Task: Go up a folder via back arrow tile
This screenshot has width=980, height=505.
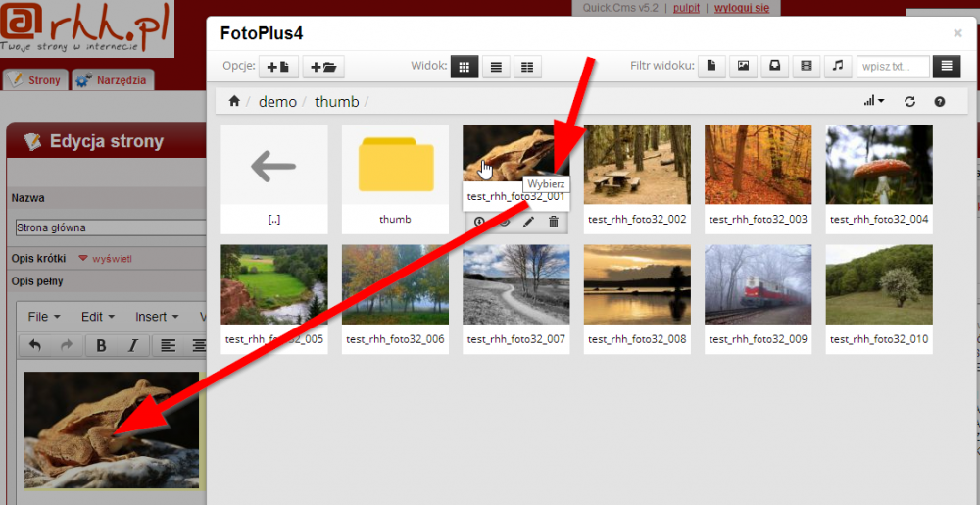Action: coord(273,165)
